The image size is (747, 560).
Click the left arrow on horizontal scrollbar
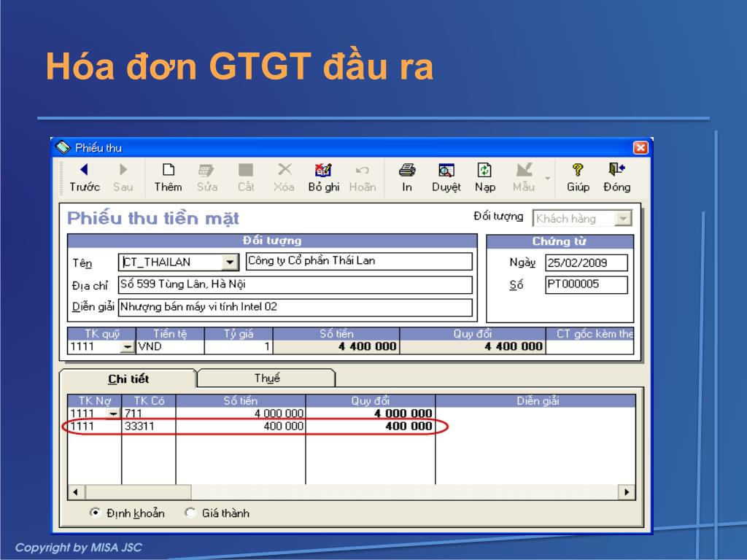click(76, 492)
